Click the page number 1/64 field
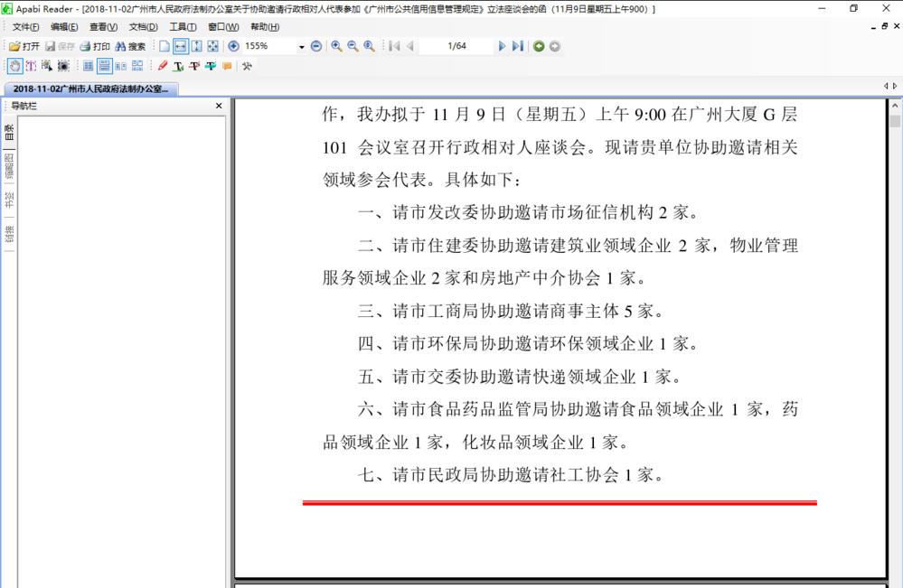Screen dimensions: 903x588 point(456,46)
